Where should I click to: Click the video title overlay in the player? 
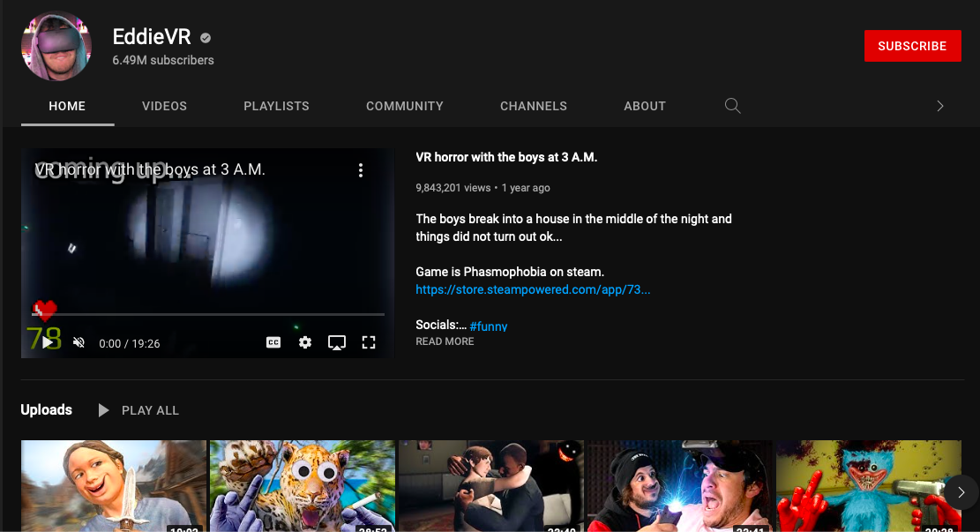coord(150,169)
